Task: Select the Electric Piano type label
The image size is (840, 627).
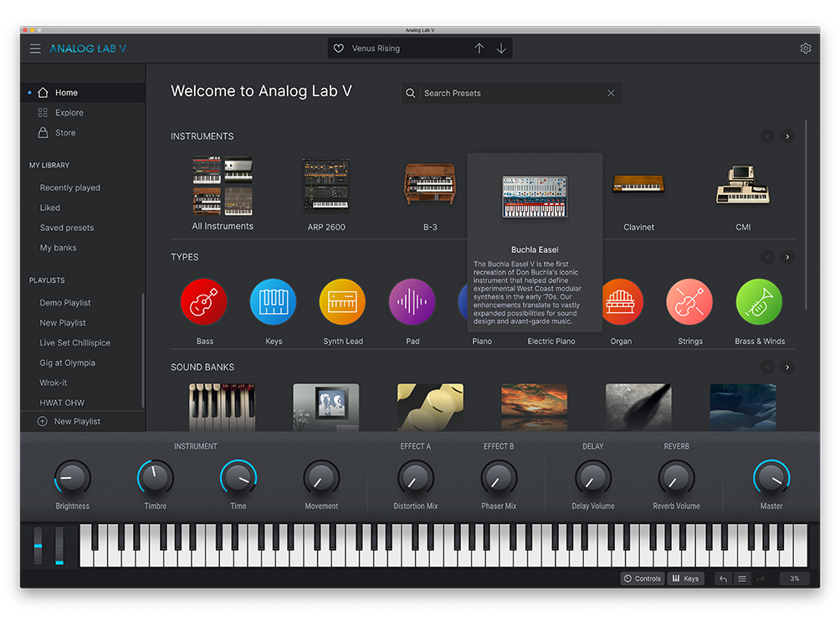Action: 551,342
